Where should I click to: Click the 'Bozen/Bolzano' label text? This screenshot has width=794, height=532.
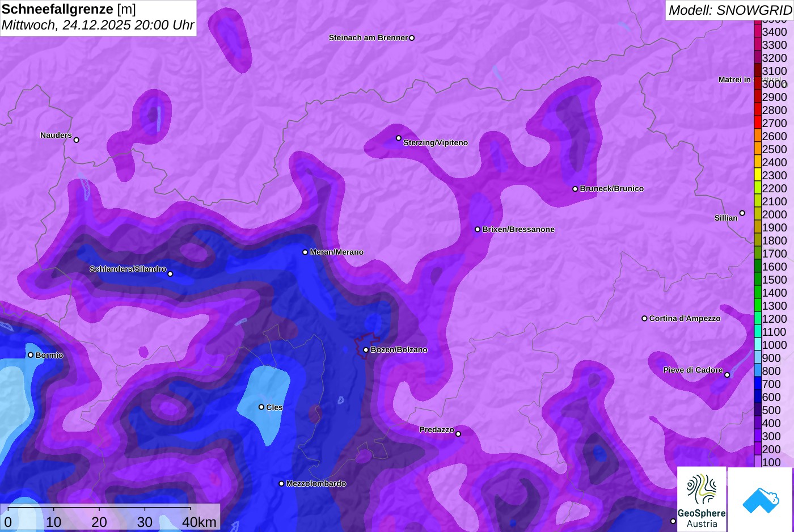coord(399,349)
